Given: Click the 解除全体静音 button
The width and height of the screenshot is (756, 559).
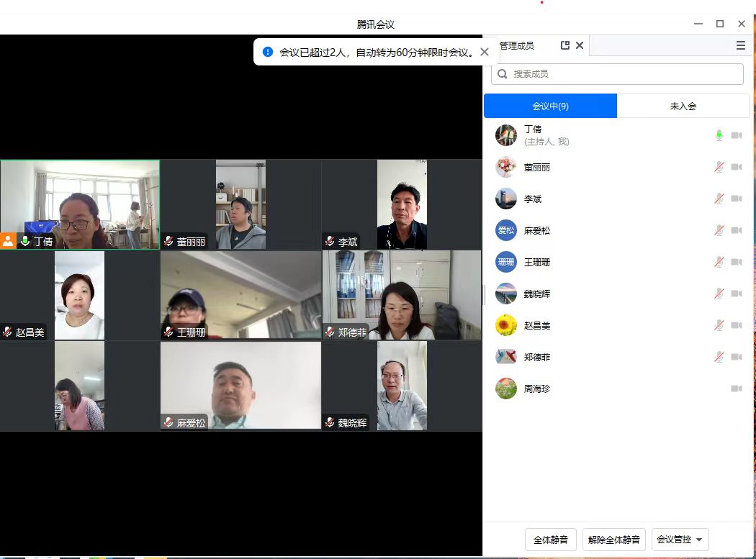Looking at the screenshot, I should tap(613, 540).
